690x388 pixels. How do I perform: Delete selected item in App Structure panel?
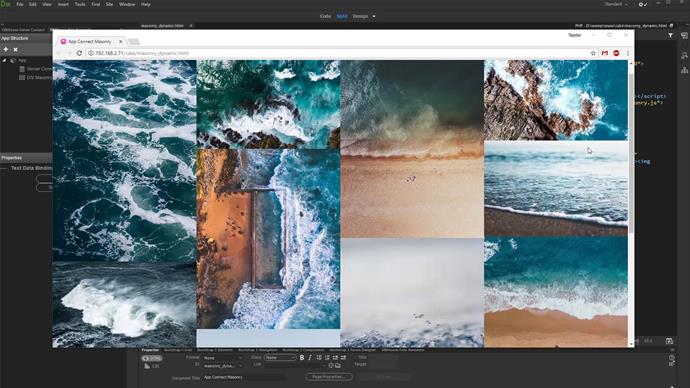coord(15,49)
